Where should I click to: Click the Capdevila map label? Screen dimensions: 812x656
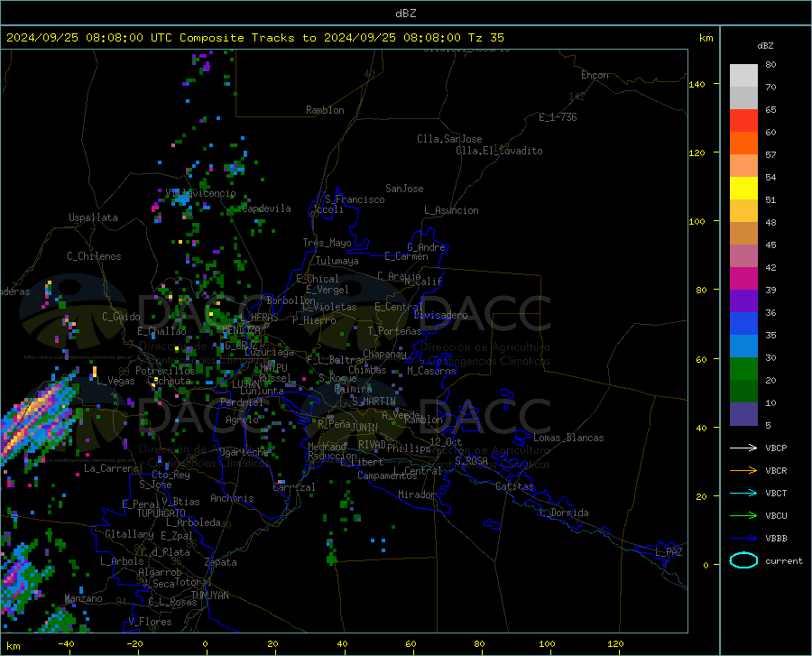266,208
